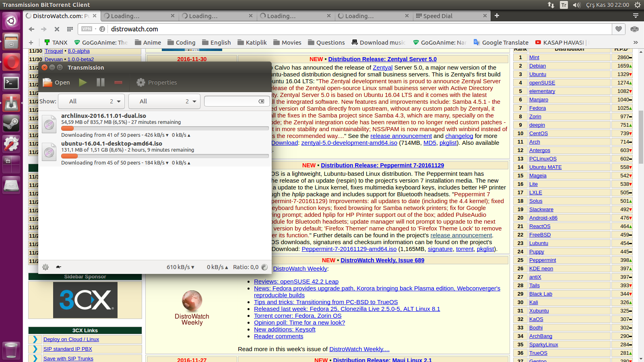This screenshot has width=644, height=362.
Task: Toggle turtle alternative speed limits
Action: coord(58,267)
